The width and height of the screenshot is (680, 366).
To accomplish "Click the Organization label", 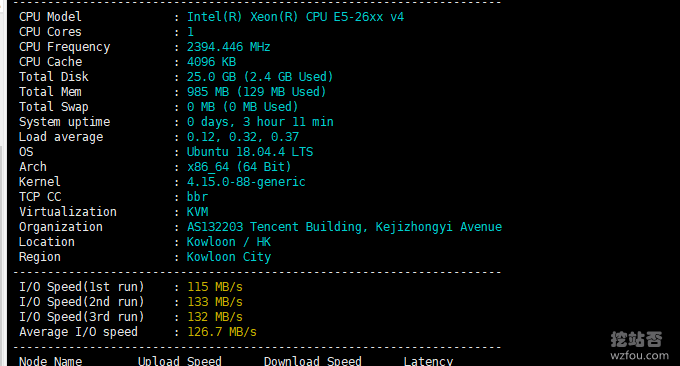I will (61, 227).
